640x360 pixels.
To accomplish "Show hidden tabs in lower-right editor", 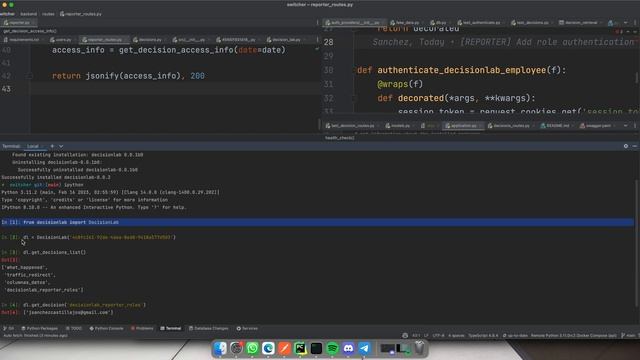I will coord(626,125).
